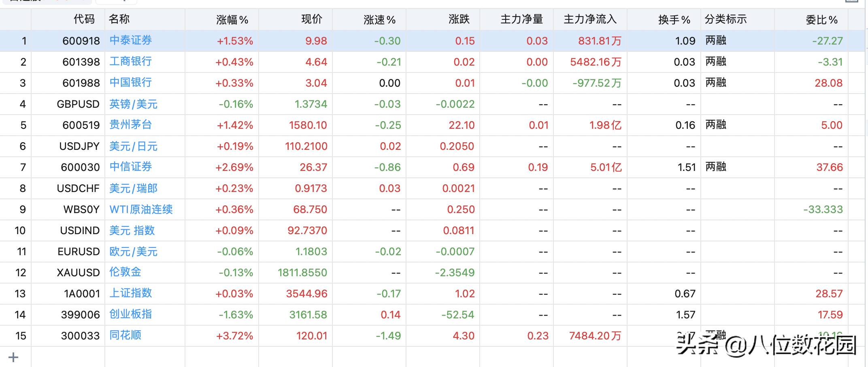Open the 贵州茅台 stock link

click(131, 125)
